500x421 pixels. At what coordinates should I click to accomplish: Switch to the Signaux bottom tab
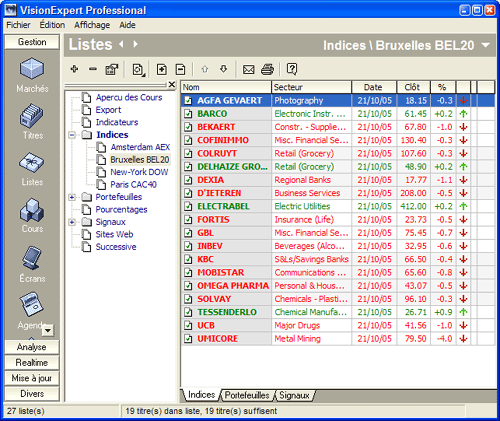tap(294, 395)
